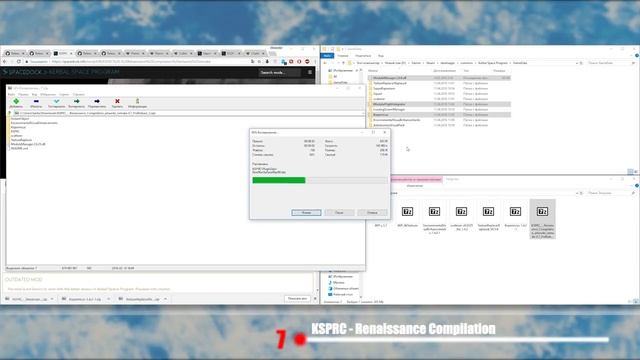Select the scatterer 7z archive thumbnail
This screenshot has height=360, width=640.
461,217
